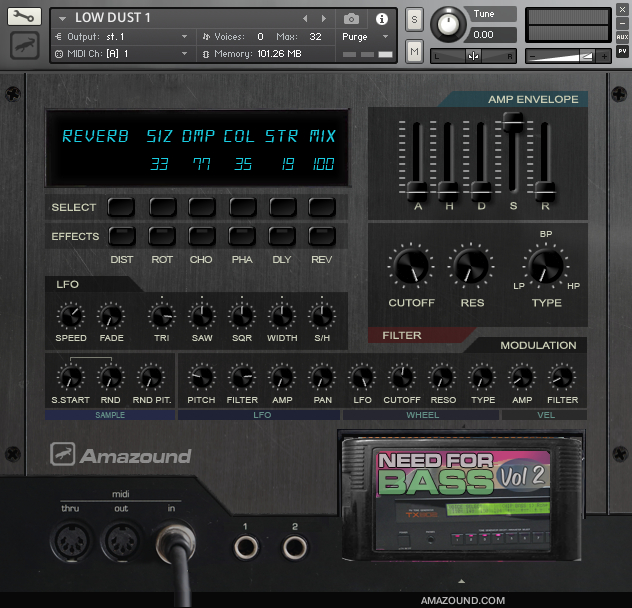Viewport: 632px width, 608px height.
Task: Click the LFO SAW knob
Action: 202,316
